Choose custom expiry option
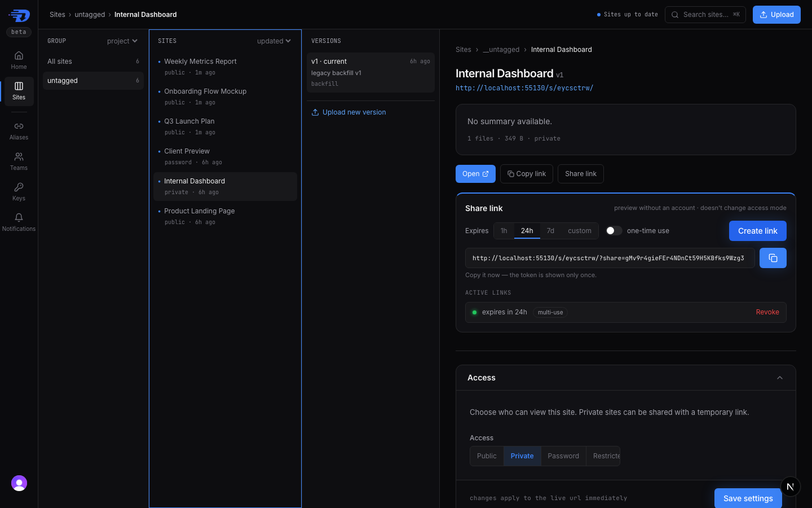 click(580, 231)
